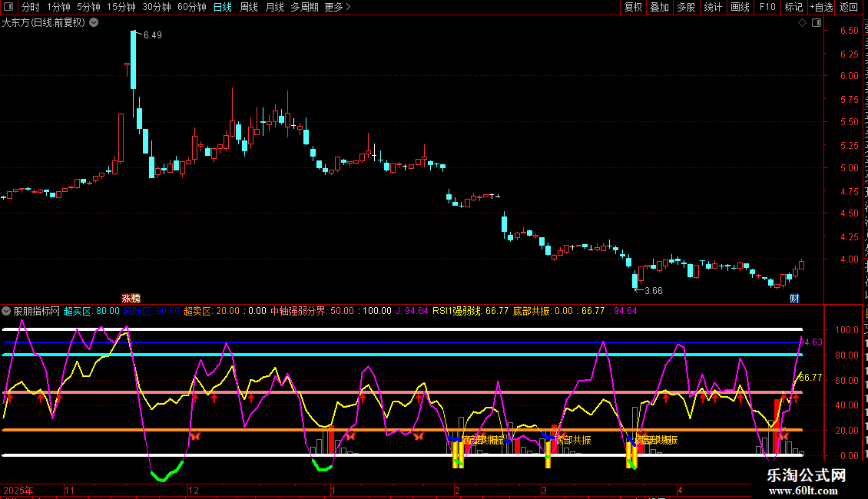Click the 复权 adjustment button

633,7
